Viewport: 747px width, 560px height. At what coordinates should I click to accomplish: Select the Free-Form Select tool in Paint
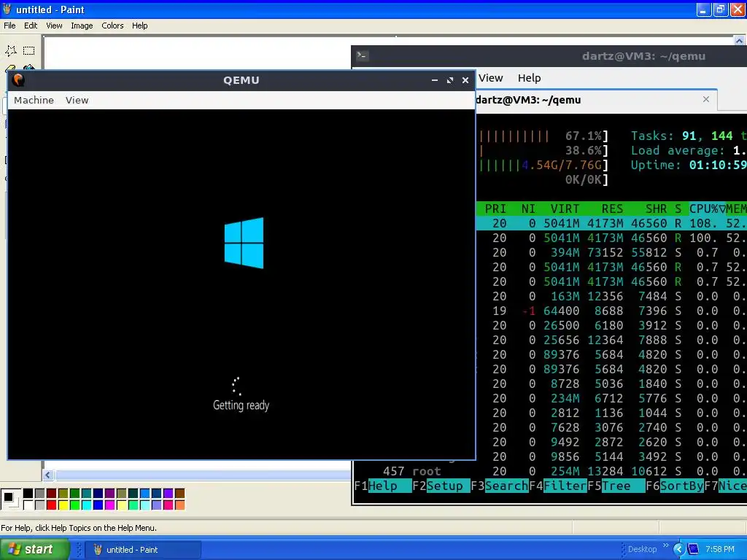(11, 50)
